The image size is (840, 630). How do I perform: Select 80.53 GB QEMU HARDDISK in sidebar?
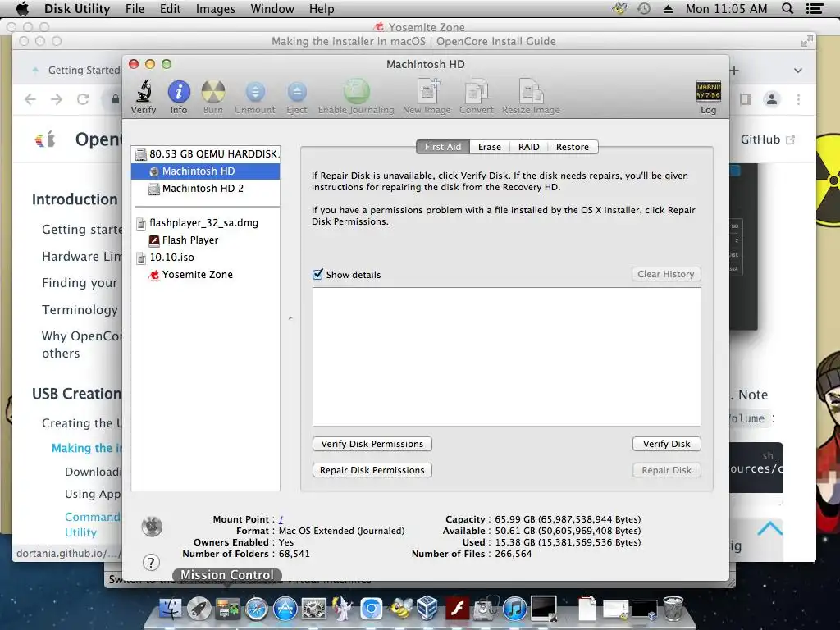point(206,153)
